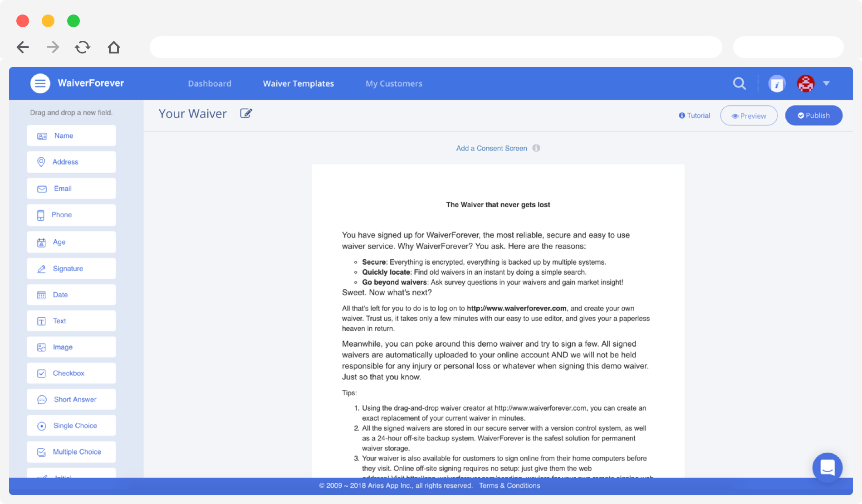Click 'Drag and drop a new field.' text

point(71,112)
